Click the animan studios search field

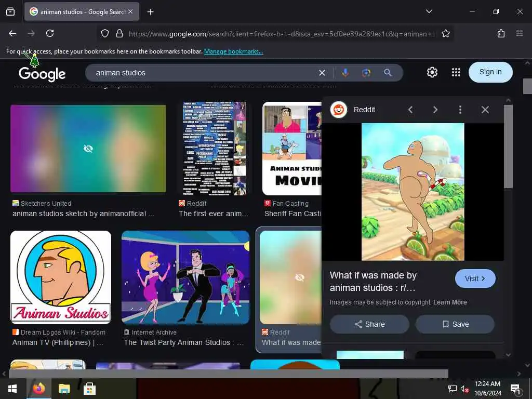tap(204, 73)
